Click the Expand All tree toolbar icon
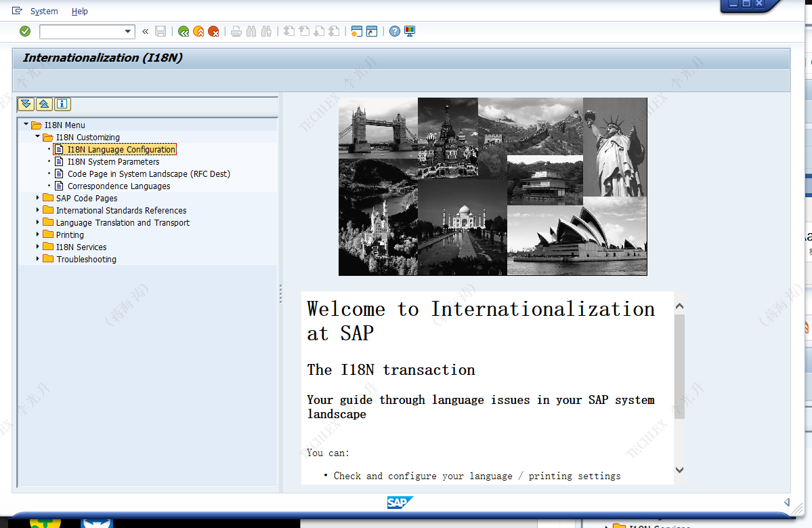Image resolution: width=812 pixels, height=528 pixels. pyautogui.click(x=26, y=104)
